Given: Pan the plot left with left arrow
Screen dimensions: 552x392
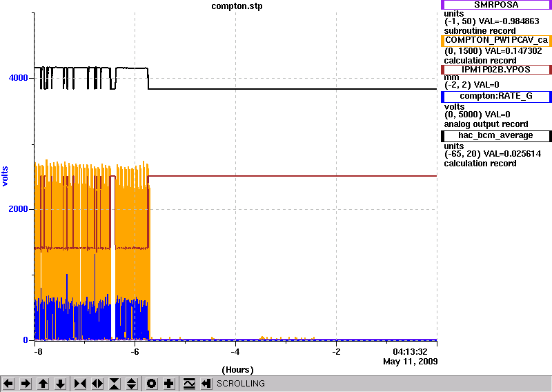Looking at the screenshot, I should coord(9,383).
